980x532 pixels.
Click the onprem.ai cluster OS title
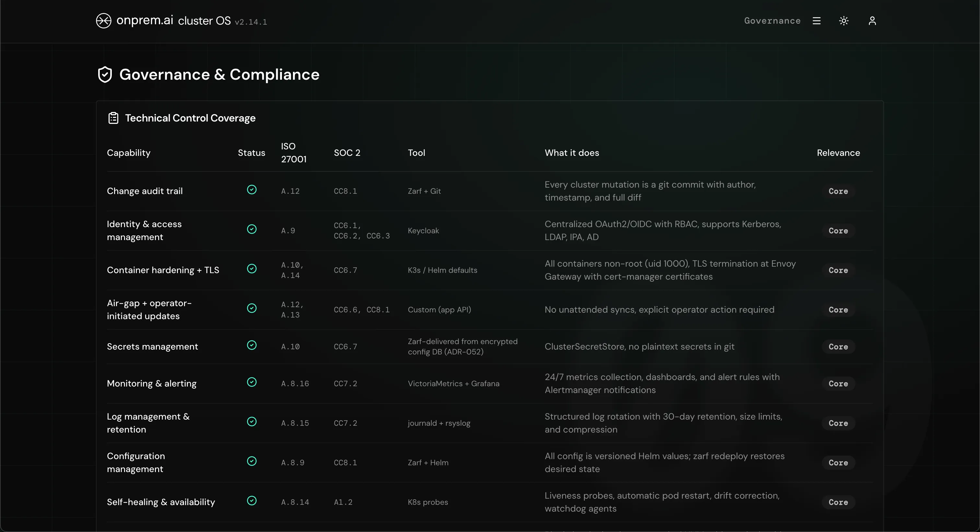pyautogui.click(x=173, y=20)
